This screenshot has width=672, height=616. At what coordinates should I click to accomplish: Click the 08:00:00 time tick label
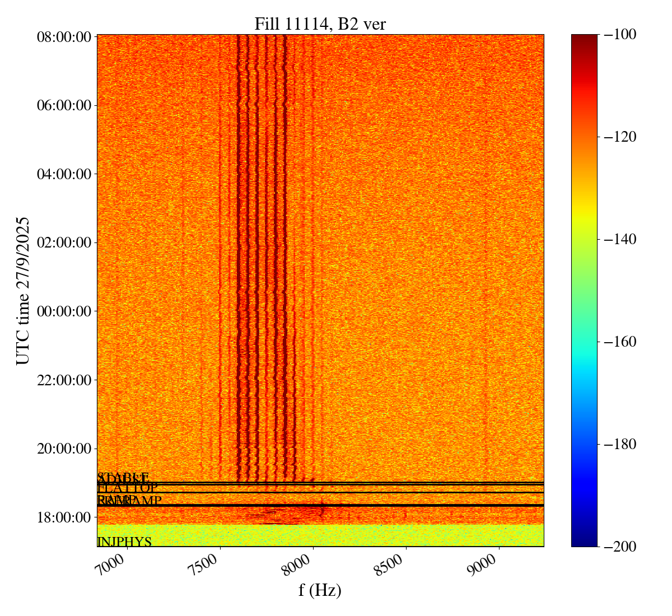pos(64,37)
